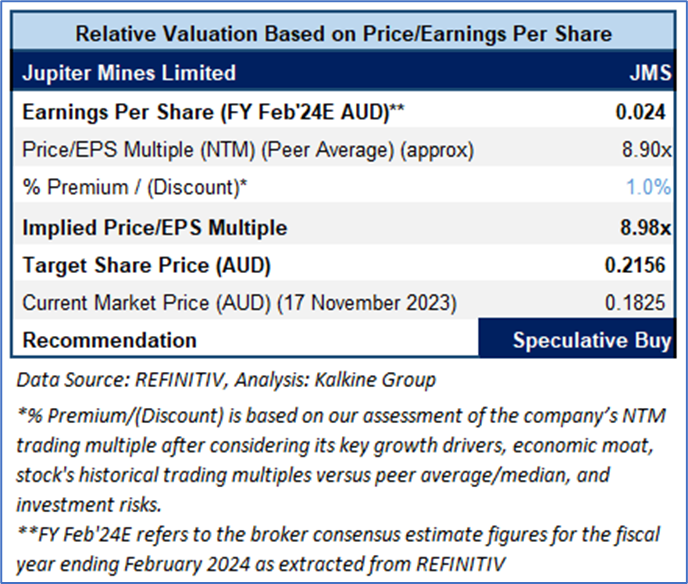Select the 'Jupiter Mines Limited' header cell
The image size is (688, 584).
[x=129, y=73]
